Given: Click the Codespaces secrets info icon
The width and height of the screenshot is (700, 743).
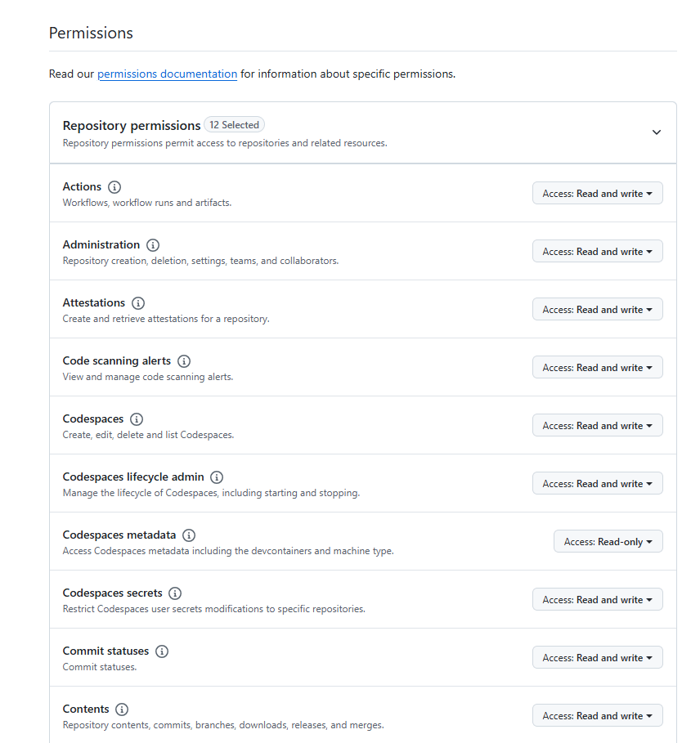Looking at the screenshot, I should click(175, 593).
